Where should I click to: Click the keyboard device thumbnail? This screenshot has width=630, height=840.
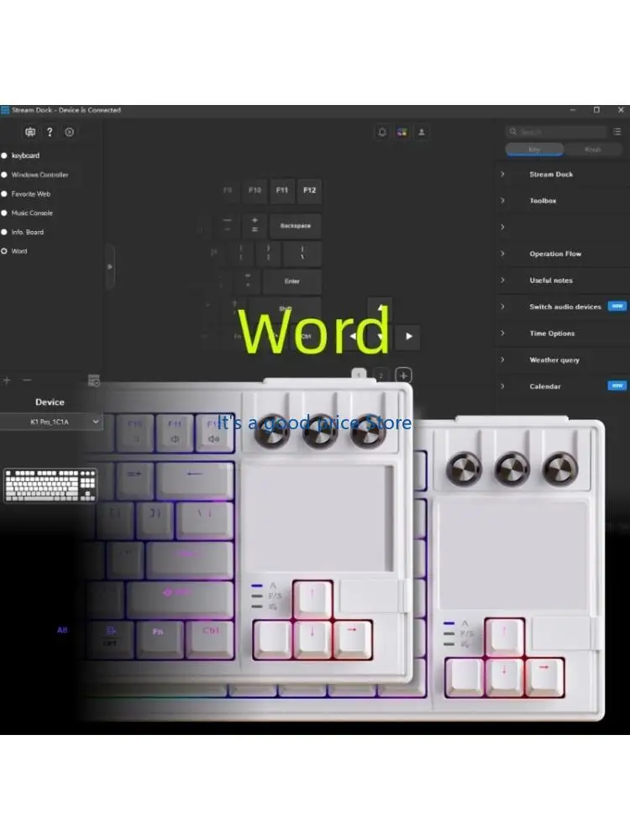50,486
